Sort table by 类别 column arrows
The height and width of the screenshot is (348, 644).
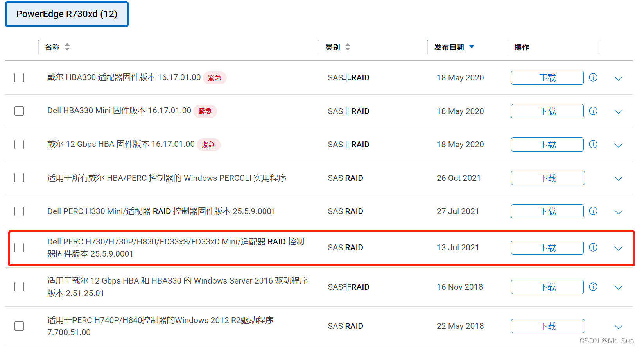[348, 47]
